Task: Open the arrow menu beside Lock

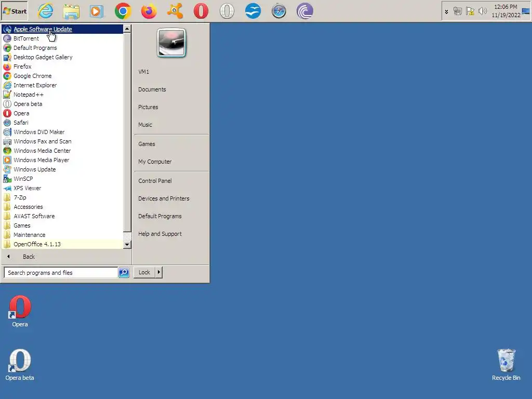Action: pos(159,272)
